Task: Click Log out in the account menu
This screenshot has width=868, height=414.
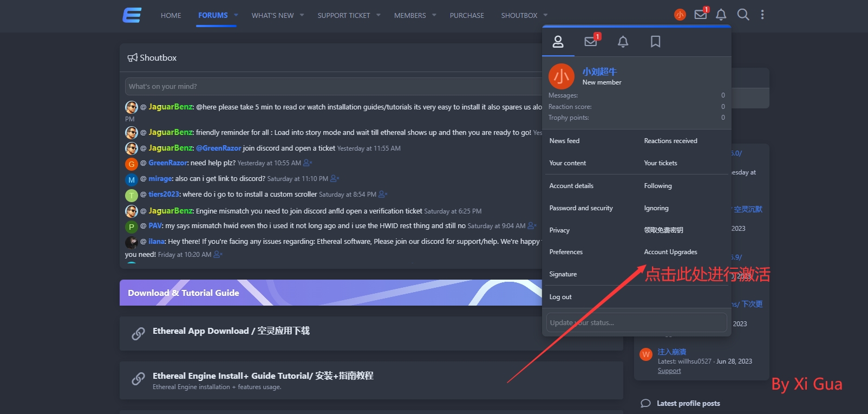Action: click(x=560, y=297)
